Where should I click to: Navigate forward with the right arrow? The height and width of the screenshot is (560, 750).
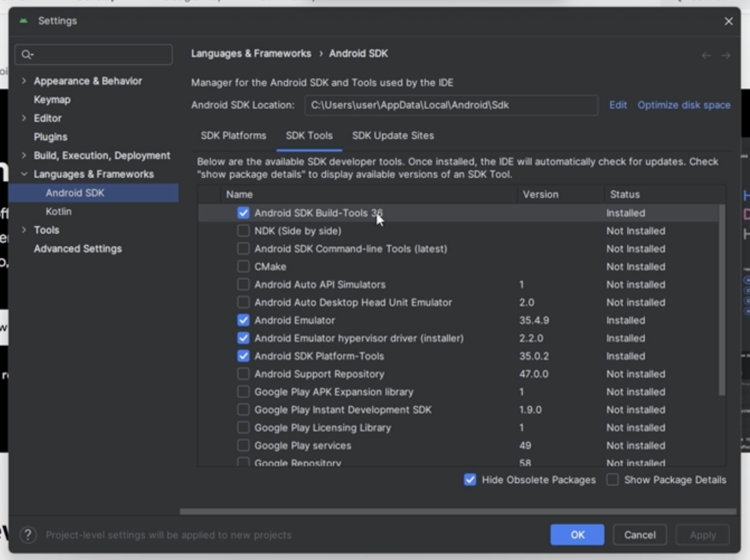(x=726, y=55)
